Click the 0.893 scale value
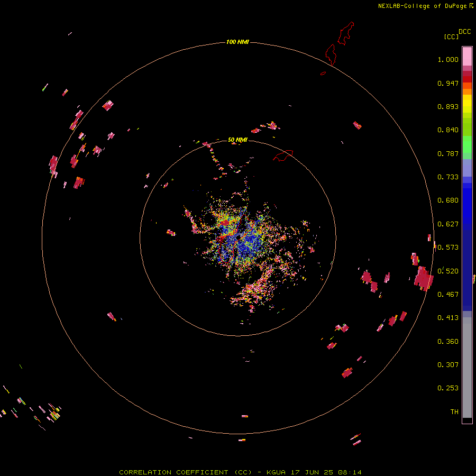 448,106
